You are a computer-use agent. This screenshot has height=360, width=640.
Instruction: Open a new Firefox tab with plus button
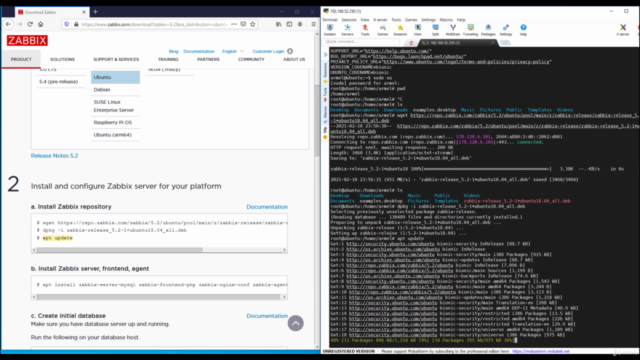point(95,12)
